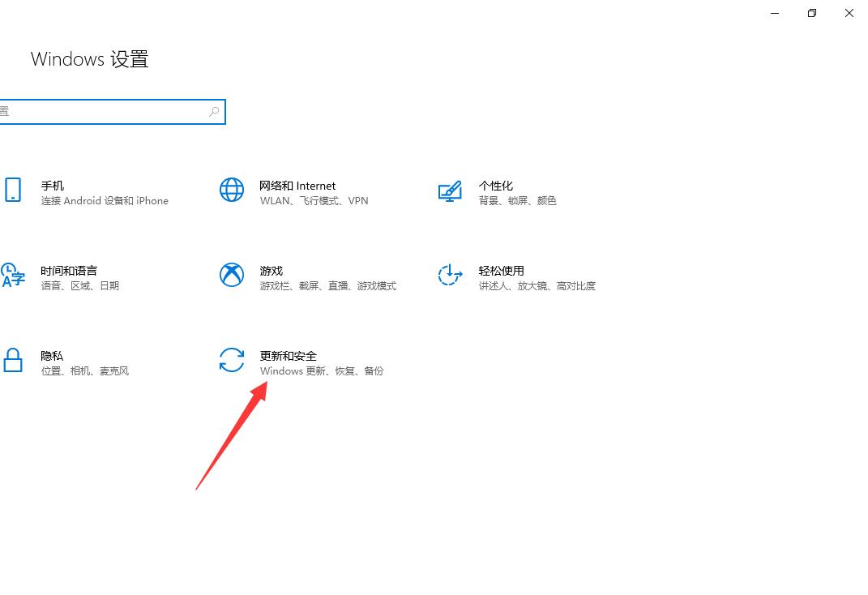868x595 pixels.
Task: Open the 手机 settings title
Action: 53,186
